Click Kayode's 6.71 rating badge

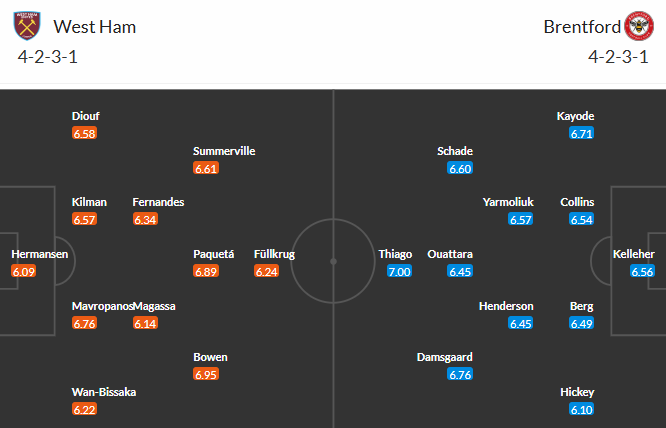(582, 133)
